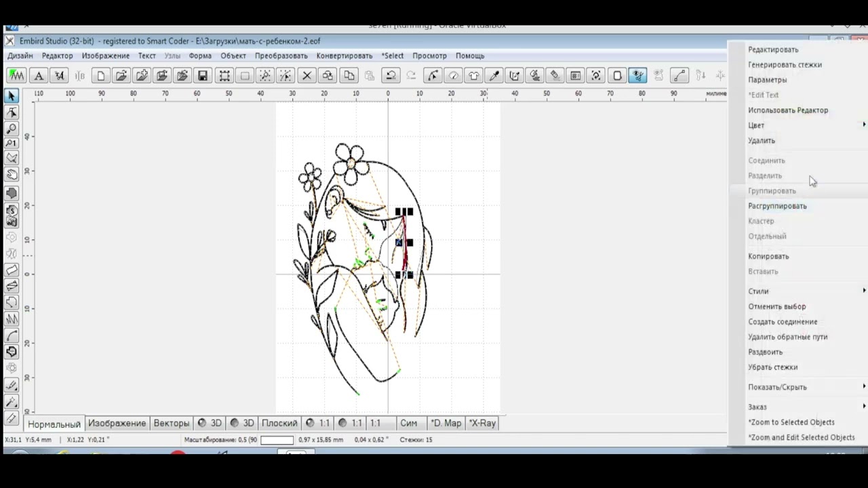Image resolution: width=868 pixels, height=488 pixels.
Task: Toggle the eye-and-scissors view icon
Action: tap(637, 75)
